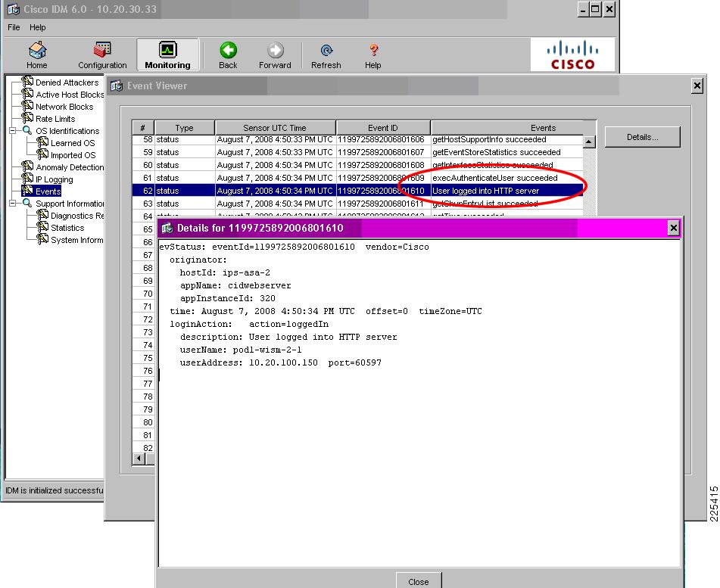This screenshot has height=588, width=720.
Task: Click the Imported OS tree icon
Action: [42, 154]
